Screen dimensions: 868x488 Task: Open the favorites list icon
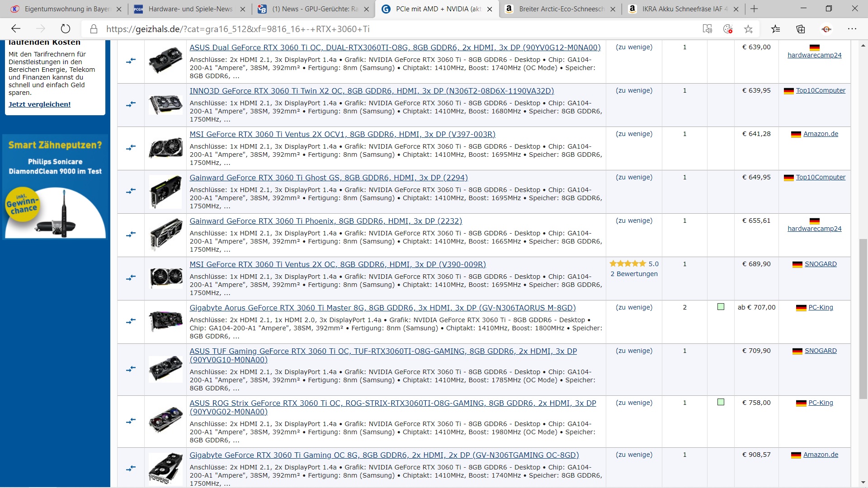[x=776, y=29]
